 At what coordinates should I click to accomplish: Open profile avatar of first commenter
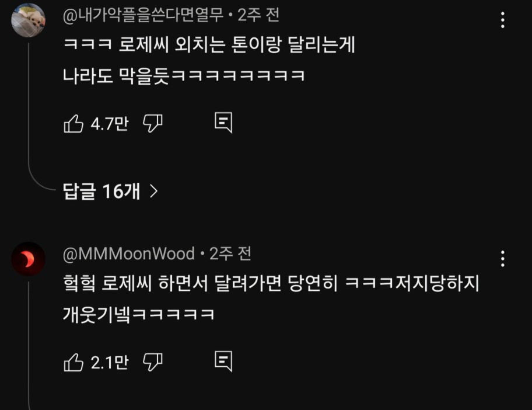28,20
